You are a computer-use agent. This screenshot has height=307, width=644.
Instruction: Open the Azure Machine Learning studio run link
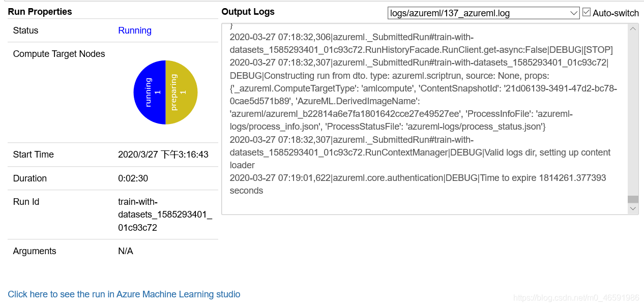coord(124,294)
